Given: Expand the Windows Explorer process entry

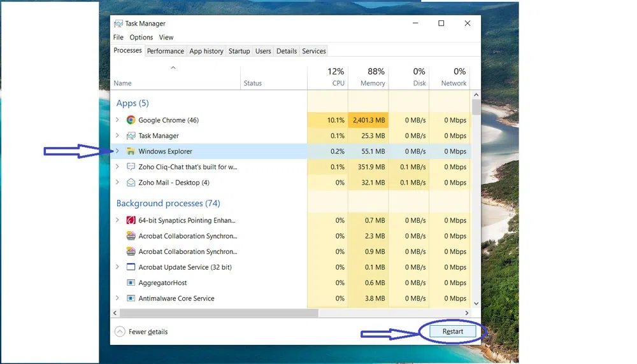Looking at the screenshot, I should [x=117, y=151].
